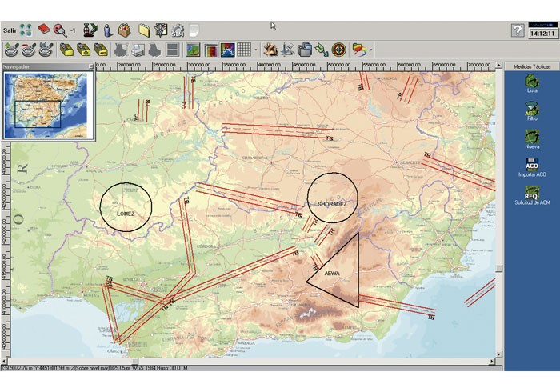Open the dropdown arrow beside grid icon

[x=256, y=50]
